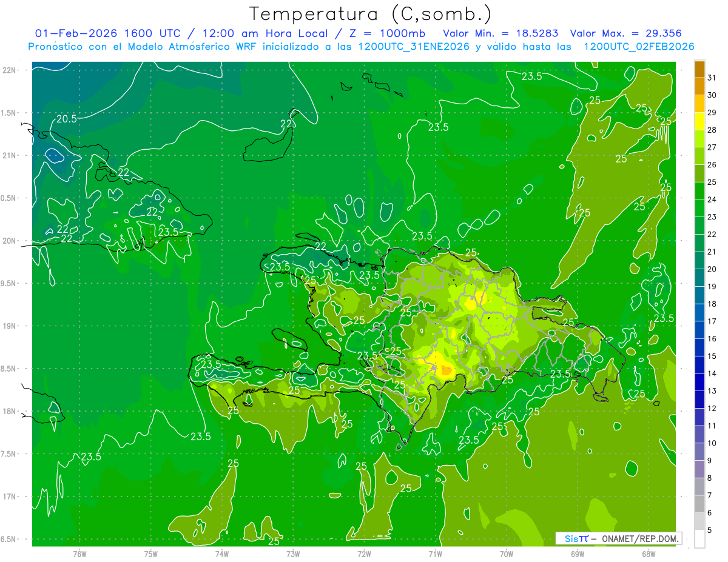Click the dark blue legend band between 13 and 14
Screen dimensions: 728x562
(x=699, y=383)
